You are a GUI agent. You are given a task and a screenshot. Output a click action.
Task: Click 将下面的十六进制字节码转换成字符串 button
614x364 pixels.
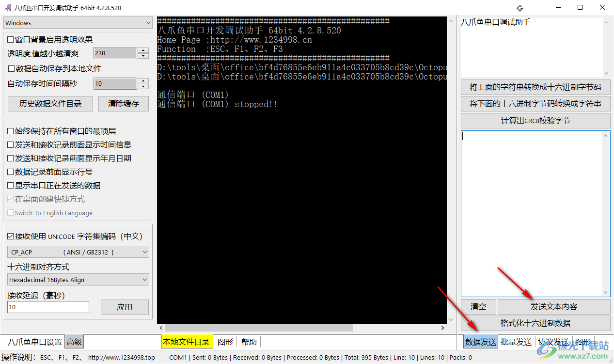535,104
